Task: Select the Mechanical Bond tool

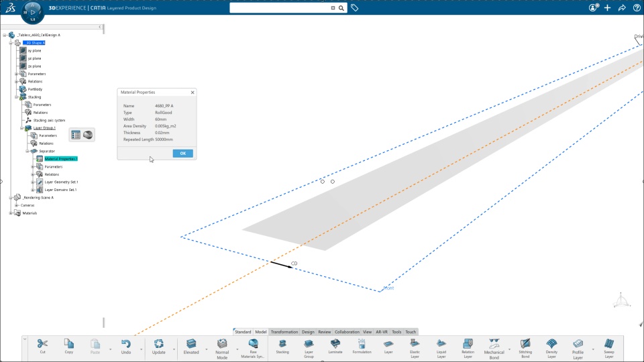Action: pos(494,349)
